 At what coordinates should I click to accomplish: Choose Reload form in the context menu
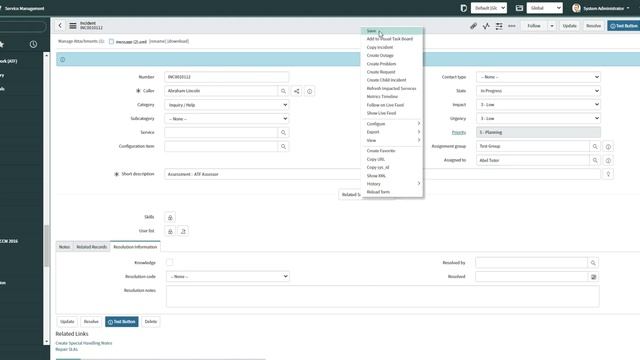click(x=392, y=192)
